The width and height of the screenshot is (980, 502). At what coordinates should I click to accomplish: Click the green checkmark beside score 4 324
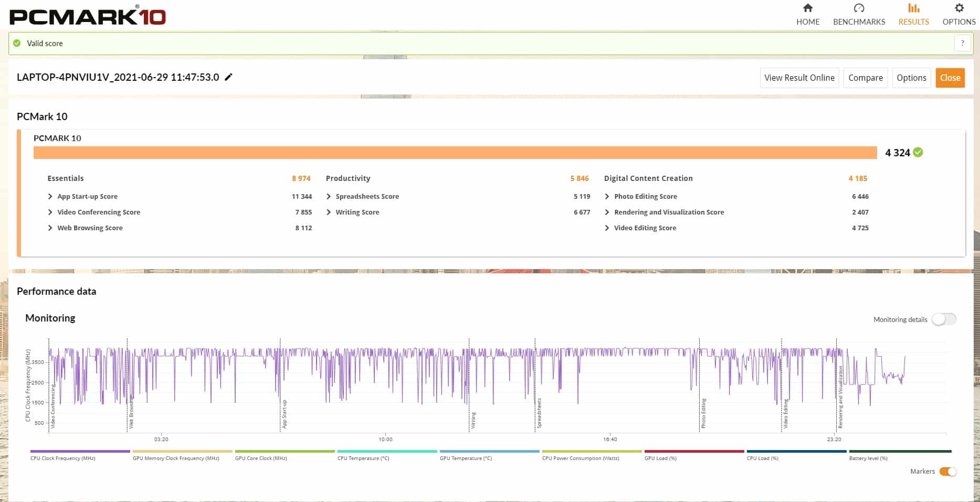918,152
